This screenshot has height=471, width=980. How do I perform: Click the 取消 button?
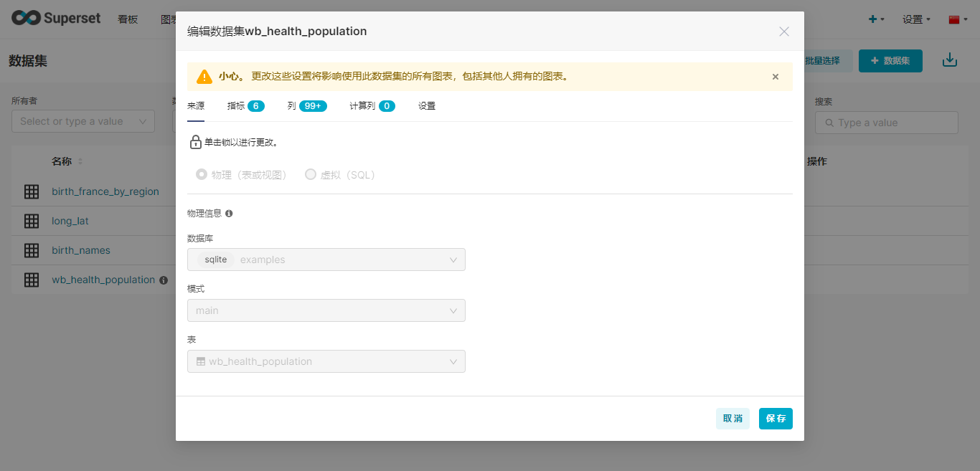pos(732,419)
